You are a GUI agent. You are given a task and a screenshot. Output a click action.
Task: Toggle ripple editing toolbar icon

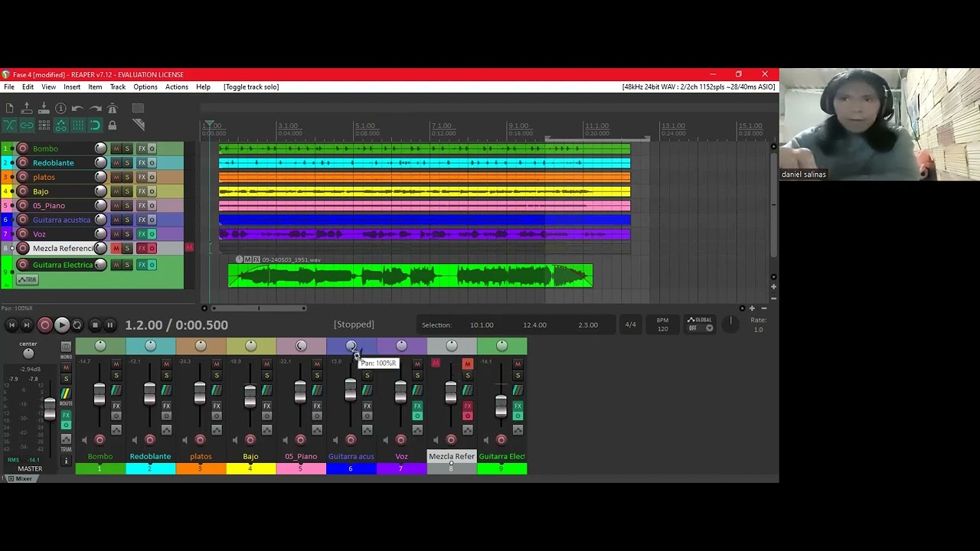point(44,125)
